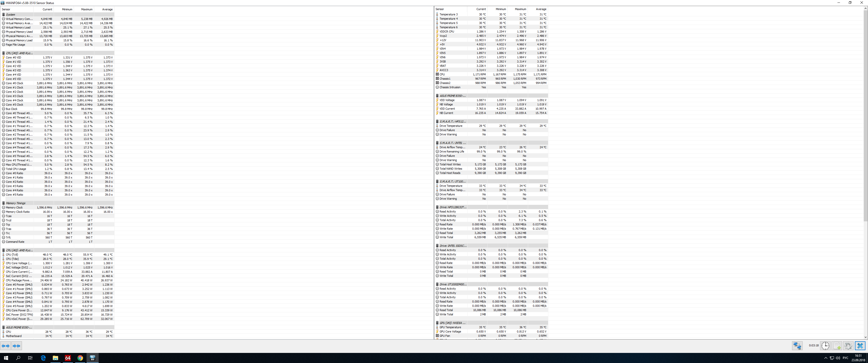The height and width of the screenshot is (363, 868).
Task: Open the Chrome icon in the taskbar
Action: [x=80, y=358]
